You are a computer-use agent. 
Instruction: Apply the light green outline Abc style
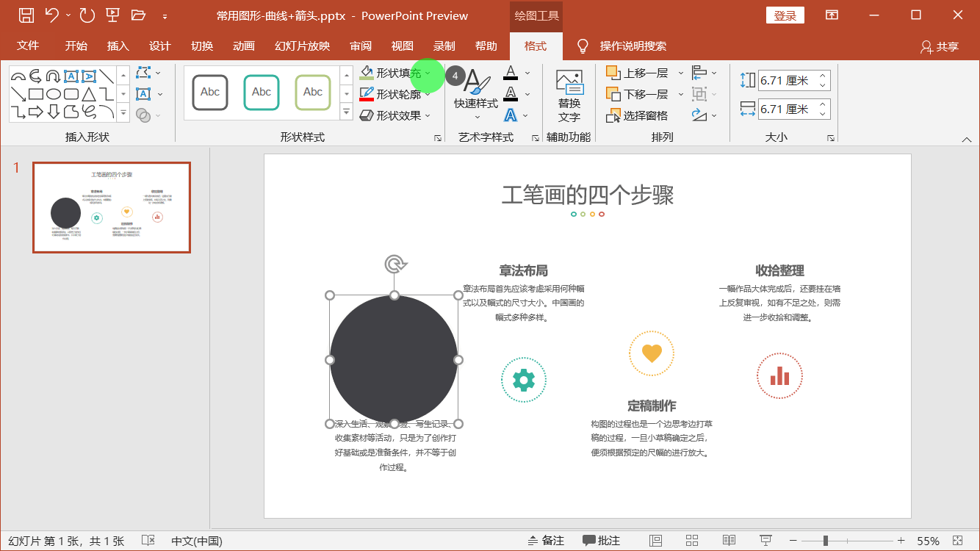(313, 93)
